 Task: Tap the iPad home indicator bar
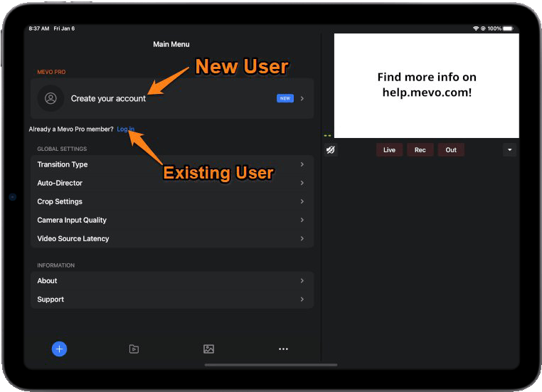pos(271,365)
